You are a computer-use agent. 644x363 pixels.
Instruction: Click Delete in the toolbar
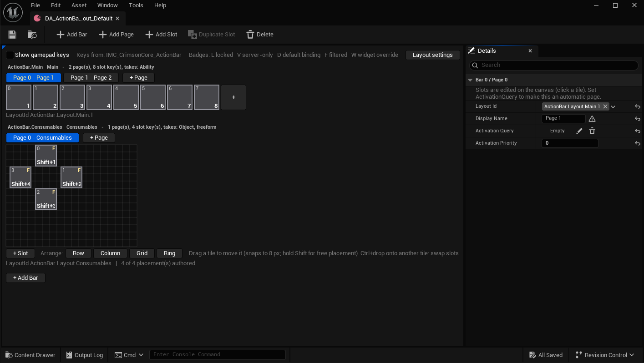click(260, 35)
